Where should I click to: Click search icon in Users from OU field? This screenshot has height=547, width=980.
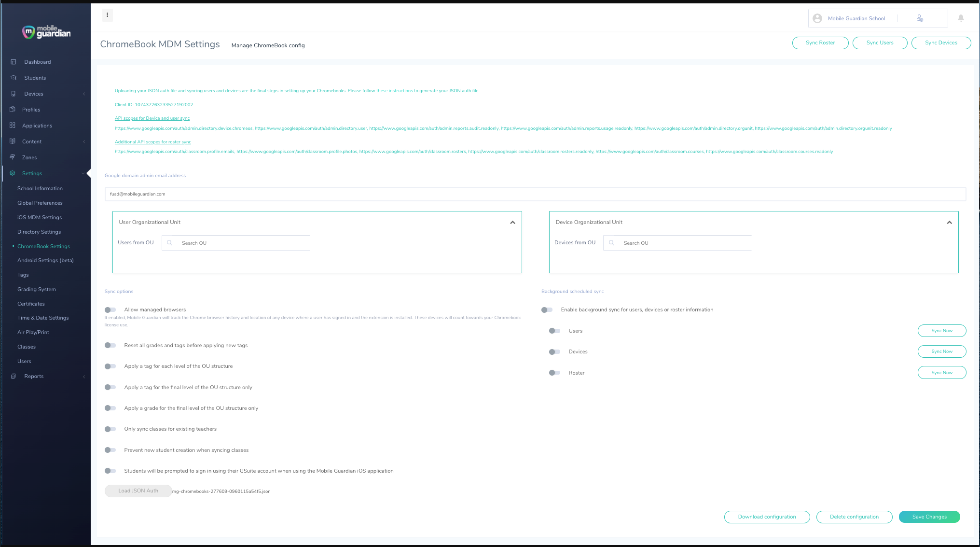pyautogui.click(x=169, y=243)
